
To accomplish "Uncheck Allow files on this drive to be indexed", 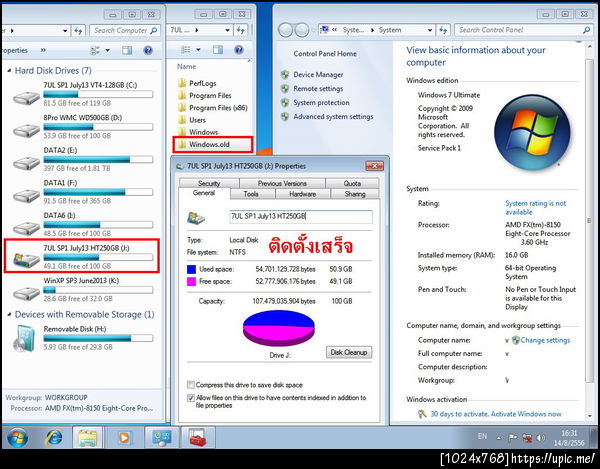I will tap(191, 397).
